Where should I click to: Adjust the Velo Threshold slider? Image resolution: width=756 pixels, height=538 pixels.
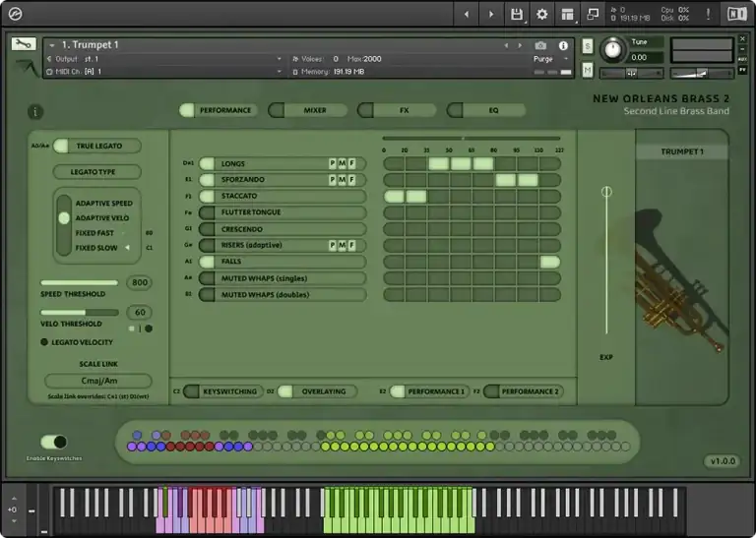pyautogui.click(x=79, y=313)
